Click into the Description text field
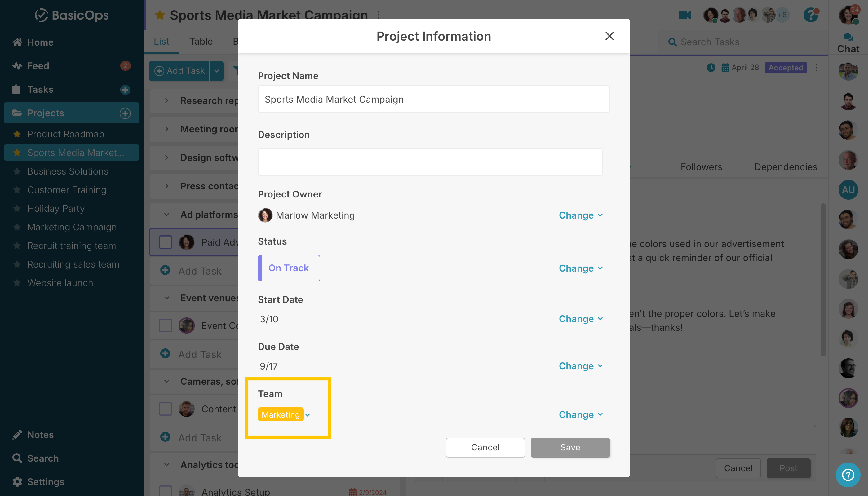 [430, 162]
